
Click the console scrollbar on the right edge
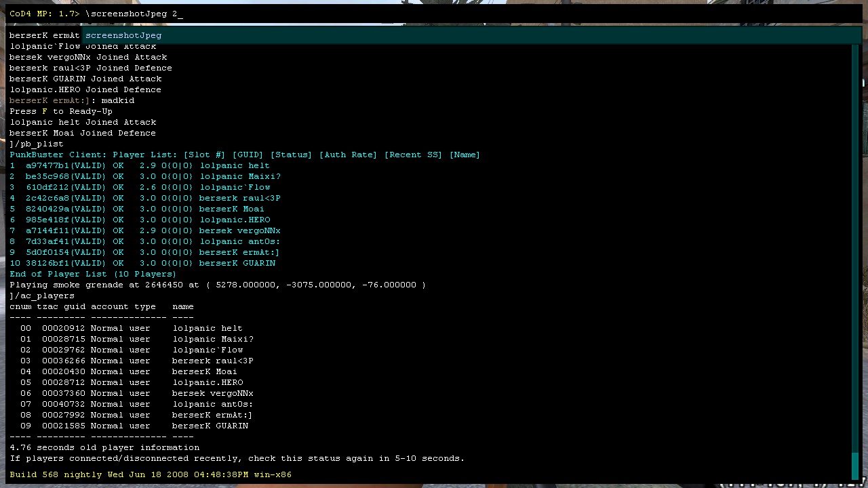[x=855, y=261]
